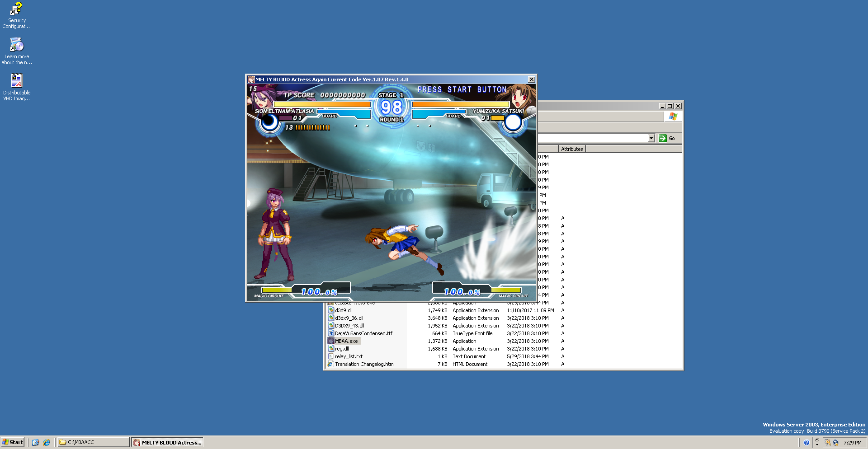Click the VirtualBox tray icon
The height and width of the screenshot is (449, 868).
click(x=835, y=443)
